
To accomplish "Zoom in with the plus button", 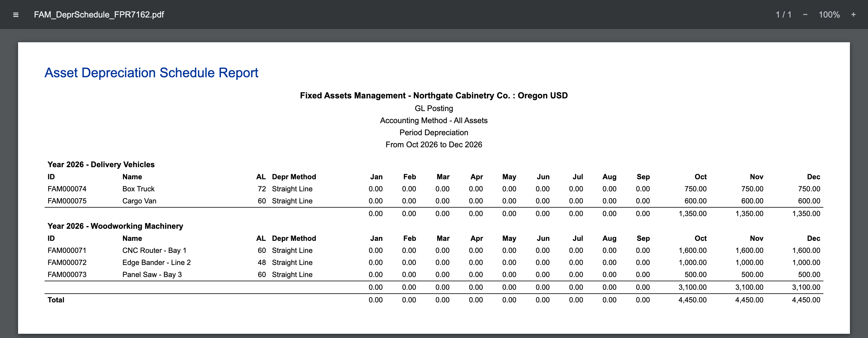I will pos(853,14).
